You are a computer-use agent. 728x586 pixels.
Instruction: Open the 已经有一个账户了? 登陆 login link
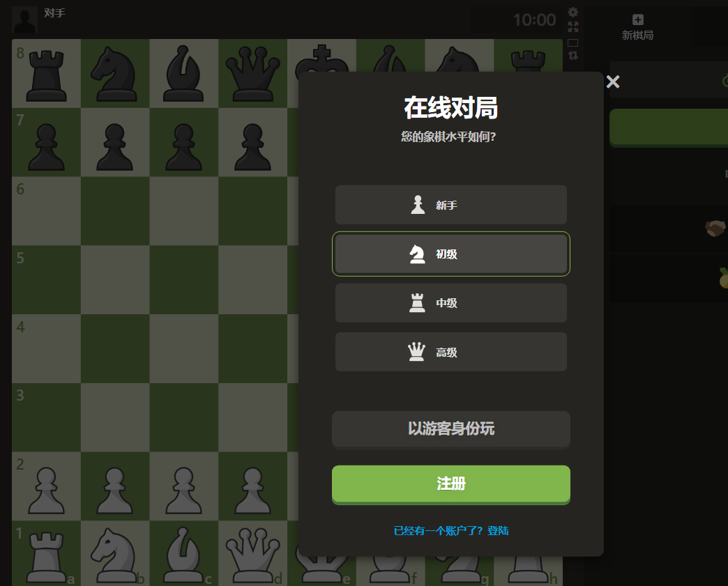click(451, 531)
